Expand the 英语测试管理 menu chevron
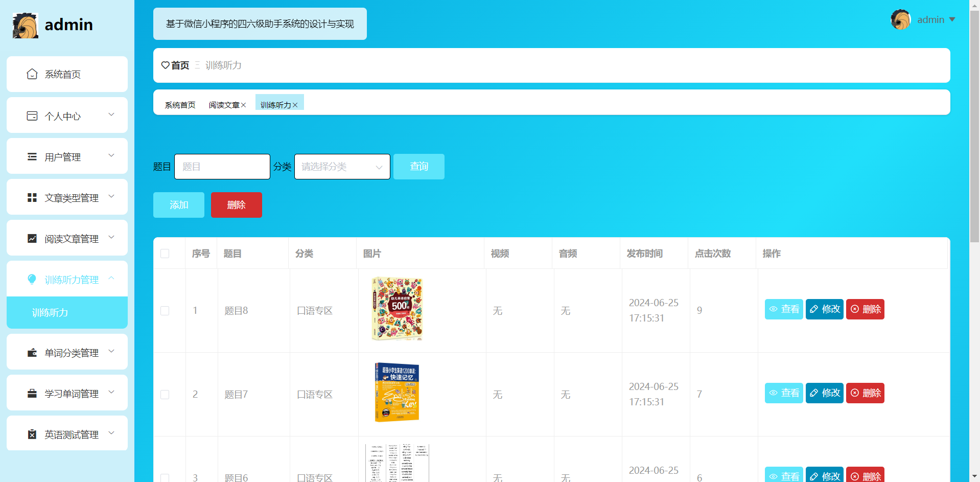The height and width of the screenshot is (482, 980). (x=111, y=433)
